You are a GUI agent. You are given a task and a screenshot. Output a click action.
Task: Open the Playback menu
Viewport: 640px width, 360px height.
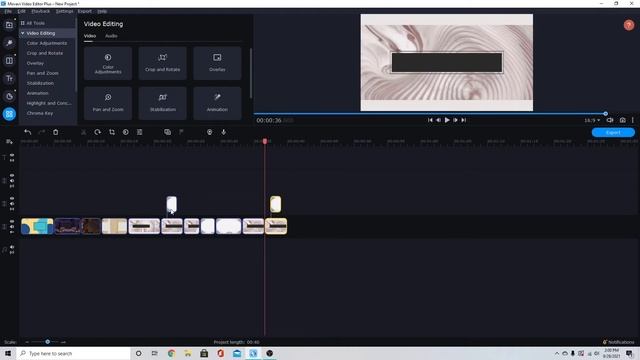[40, 11]
